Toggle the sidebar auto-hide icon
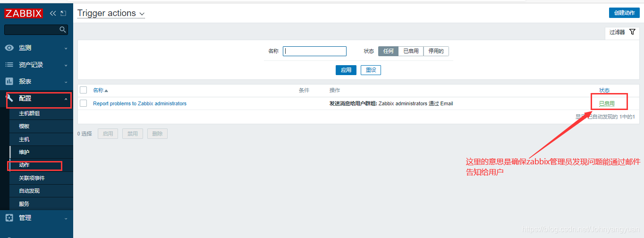 pos(64,13)
